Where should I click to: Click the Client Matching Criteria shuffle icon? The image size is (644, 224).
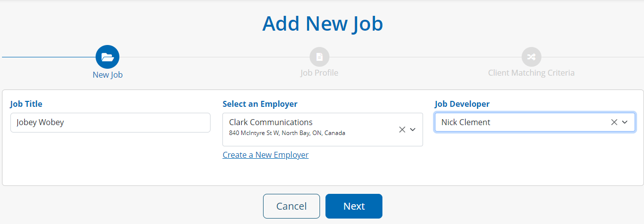tap(531, 57)
